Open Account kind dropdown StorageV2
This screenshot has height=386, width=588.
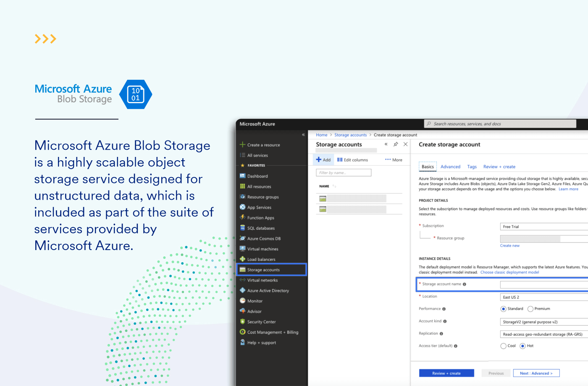[544, 322]
